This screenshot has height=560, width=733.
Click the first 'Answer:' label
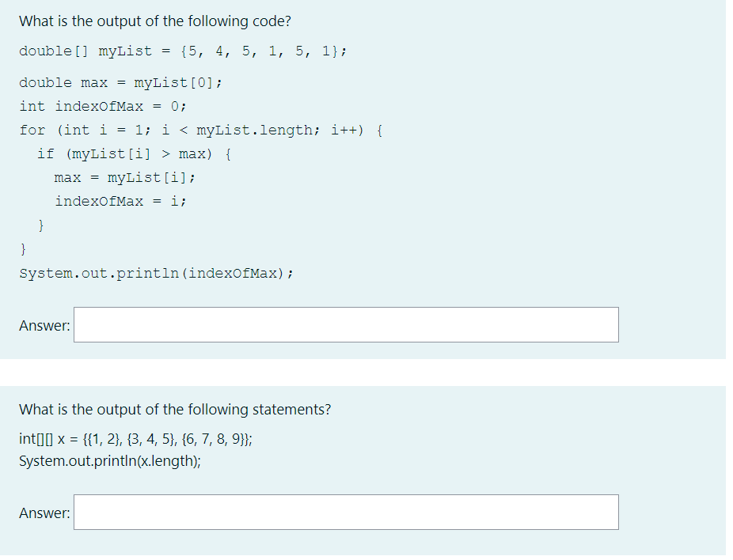pyautogui.click(x=44, y=324)
